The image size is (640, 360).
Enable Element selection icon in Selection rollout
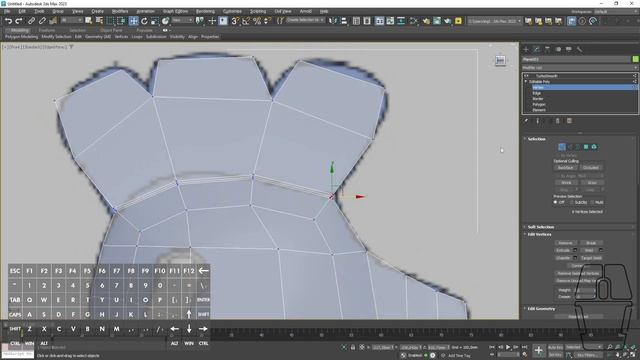coord(594,147)
